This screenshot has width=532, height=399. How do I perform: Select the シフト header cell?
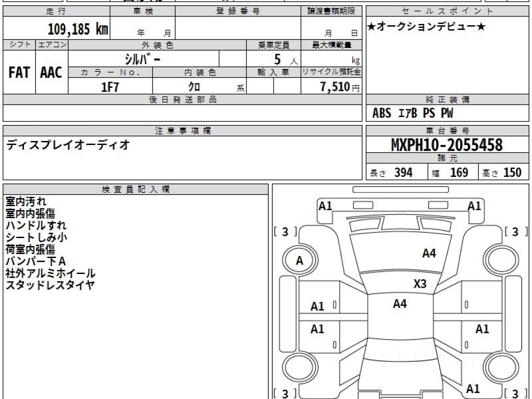(x=19, y=45)
